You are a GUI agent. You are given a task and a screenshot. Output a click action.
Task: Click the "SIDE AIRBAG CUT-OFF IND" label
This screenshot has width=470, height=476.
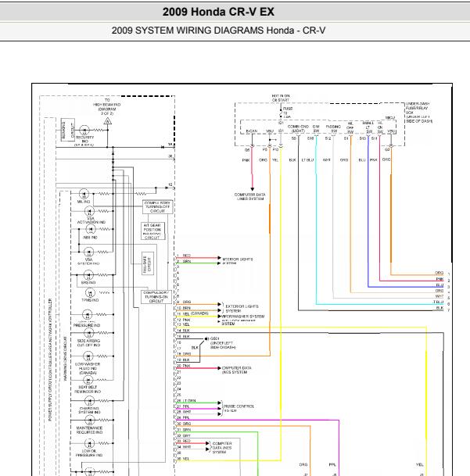coord(88,343)
